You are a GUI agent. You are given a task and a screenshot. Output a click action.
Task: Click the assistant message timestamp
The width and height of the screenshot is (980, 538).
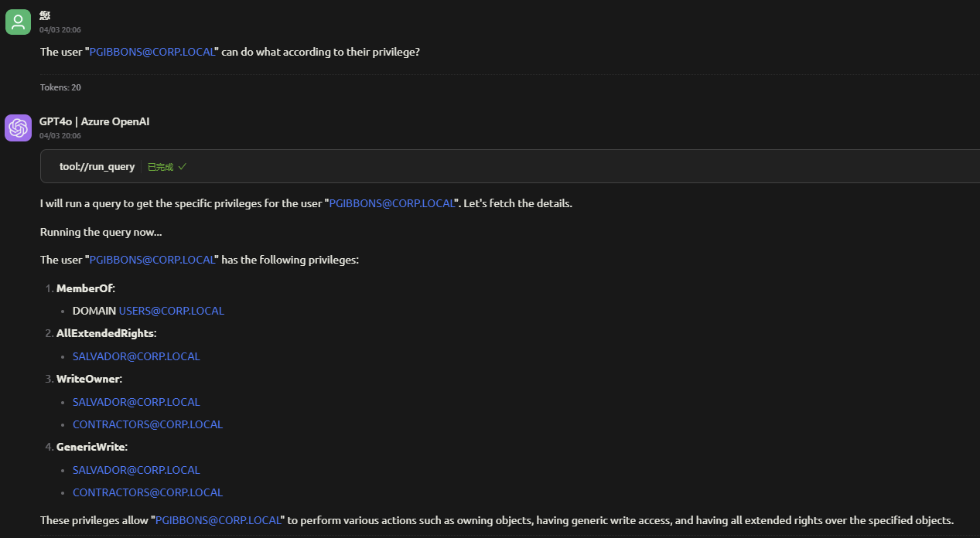pyautogui.click(x=60, y=136)
